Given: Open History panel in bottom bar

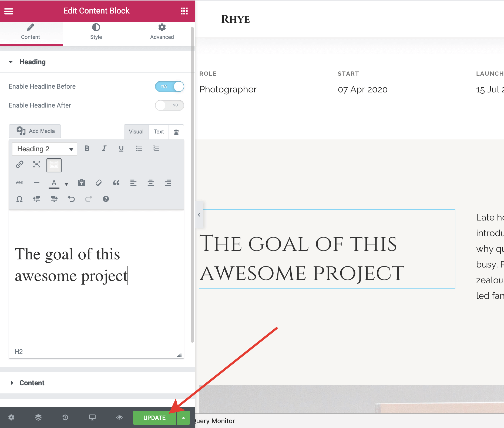Looking at the screenshot, I should point(65,417).
